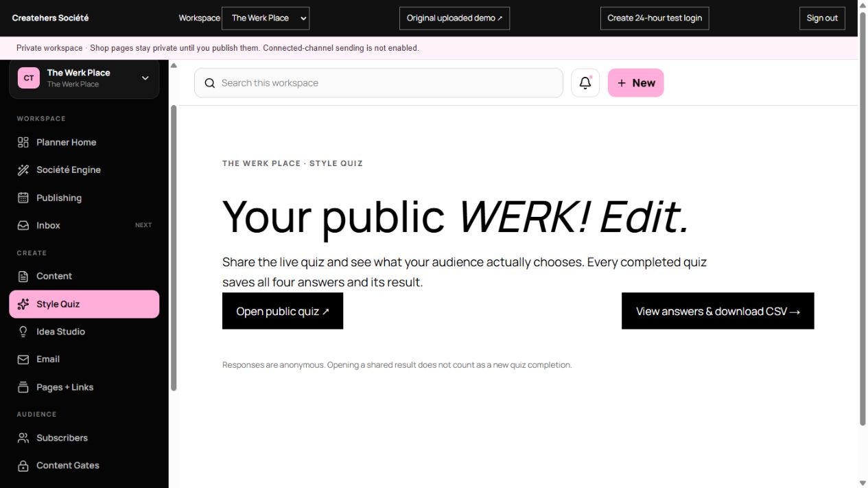Click the NEXT badge beside Inbox

tap(143, 225)
